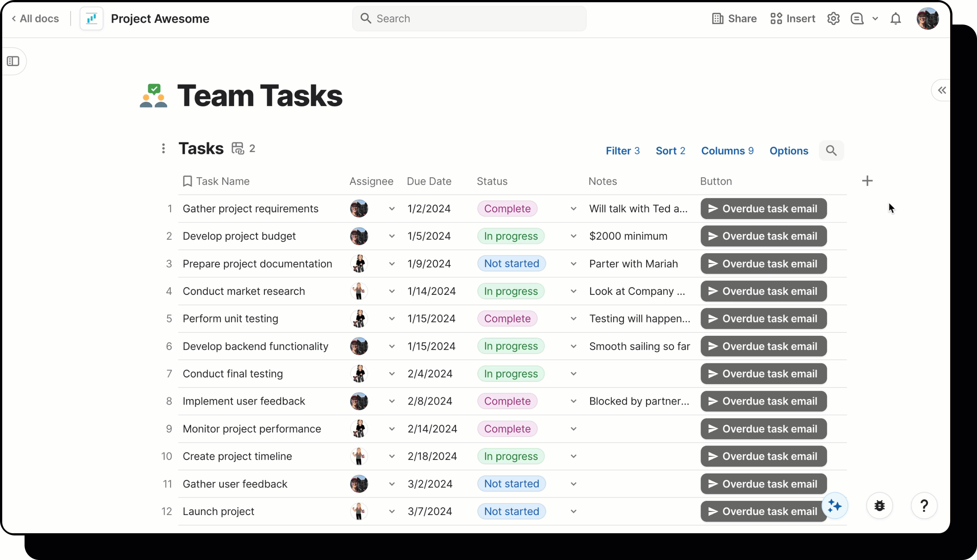Go back to All docs
Image resolution: width=977 pixels, height=560 pixels.
(x=35, y=19)
